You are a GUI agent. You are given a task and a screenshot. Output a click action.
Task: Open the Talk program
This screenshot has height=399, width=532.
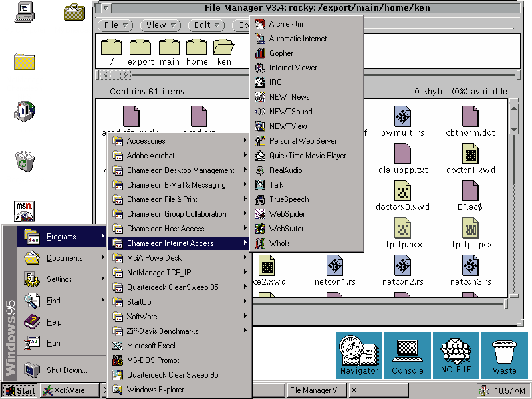307,185
